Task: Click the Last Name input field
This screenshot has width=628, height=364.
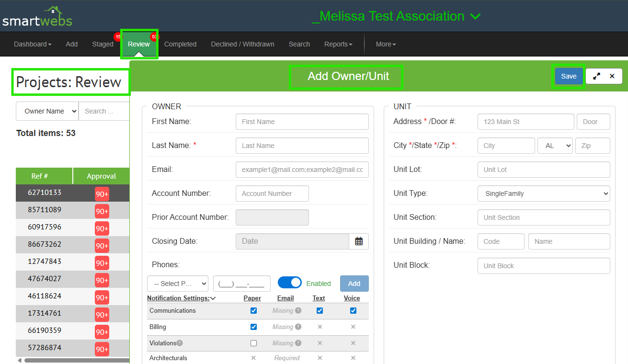Action: [302, 146]
